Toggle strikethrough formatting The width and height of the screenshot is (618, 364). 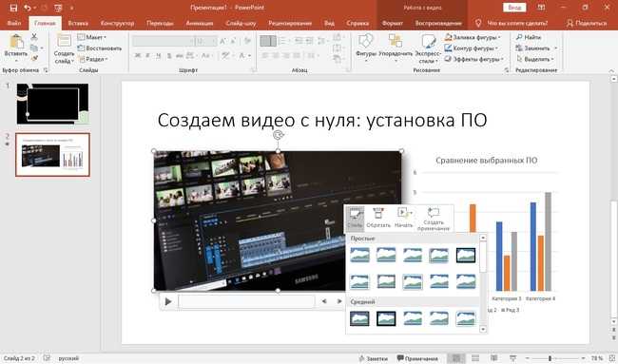pos(180,56)
